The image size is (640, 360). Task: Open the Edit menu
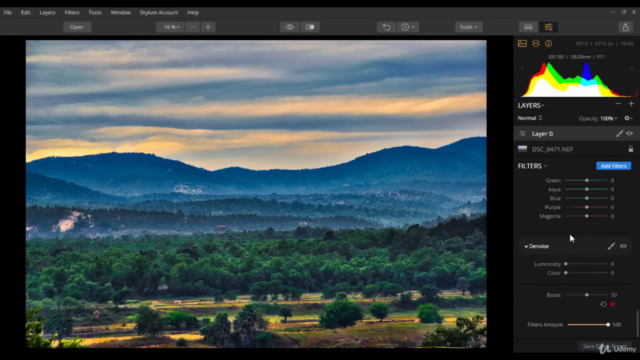point(25,13)
